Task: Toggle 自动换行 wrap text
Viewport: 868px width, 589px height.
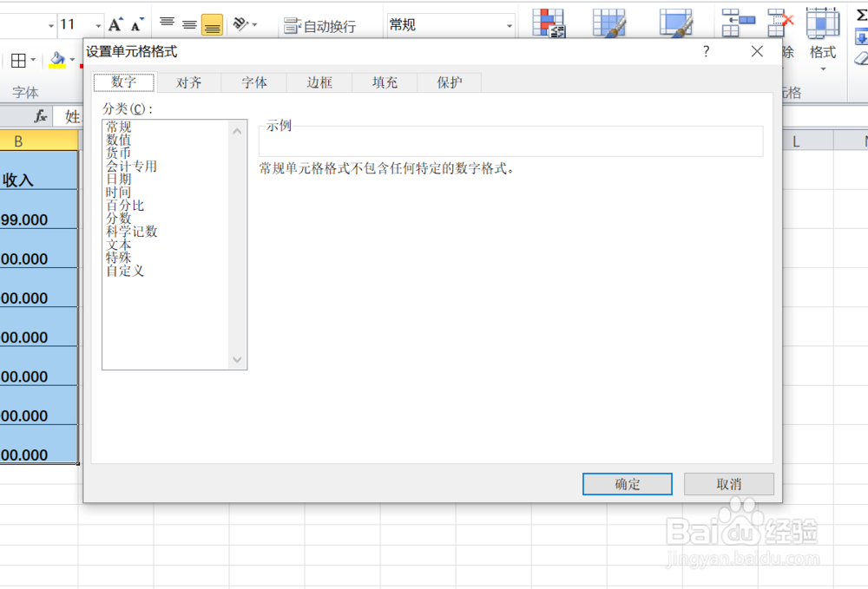Action: tap(319, 26)
